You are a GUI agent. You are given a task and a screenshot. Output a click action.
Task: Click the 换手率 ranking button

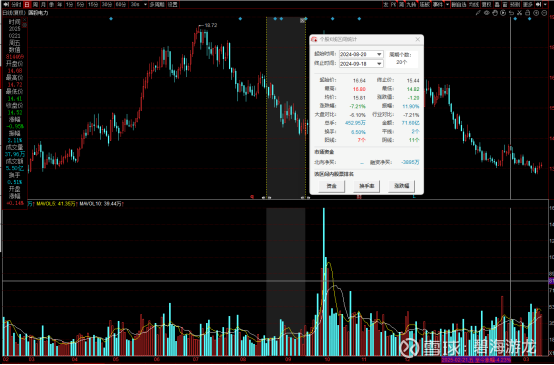(366, 186)
